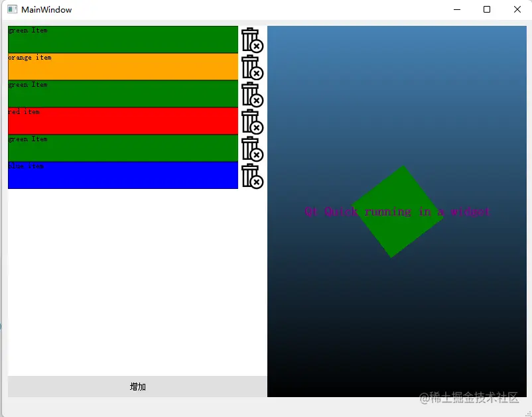This screenshot has height=417, width=532.
Task: Select green Item row between red and blue items
Action: tap(123, 148)
